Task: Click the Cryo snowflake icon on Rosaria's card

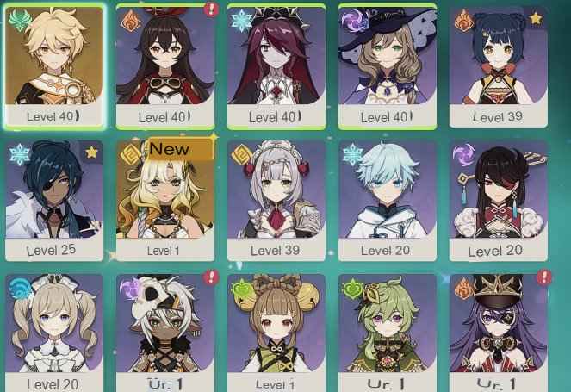Action: pyautogui.click(x=241, y=21)
